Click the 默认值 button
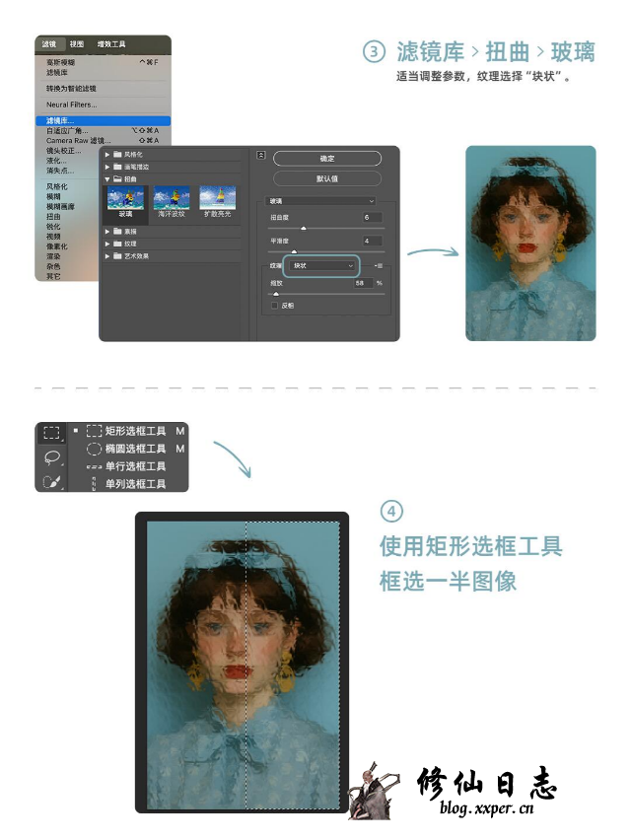This screenshot has height=840, width=631. pyautogui.click(x=327, y=179)
